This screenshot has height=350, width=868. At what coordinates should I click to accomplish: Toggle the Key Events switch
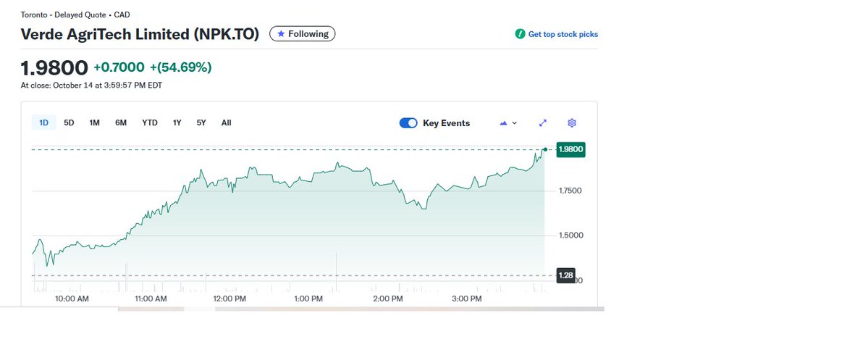pyautogui.click(x=408, y=123)
